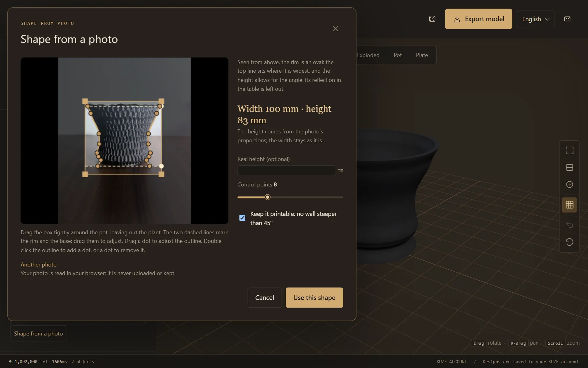The image size is (588, 368).
Task: Toggle the section cut view icon
Action: (569, 167)
